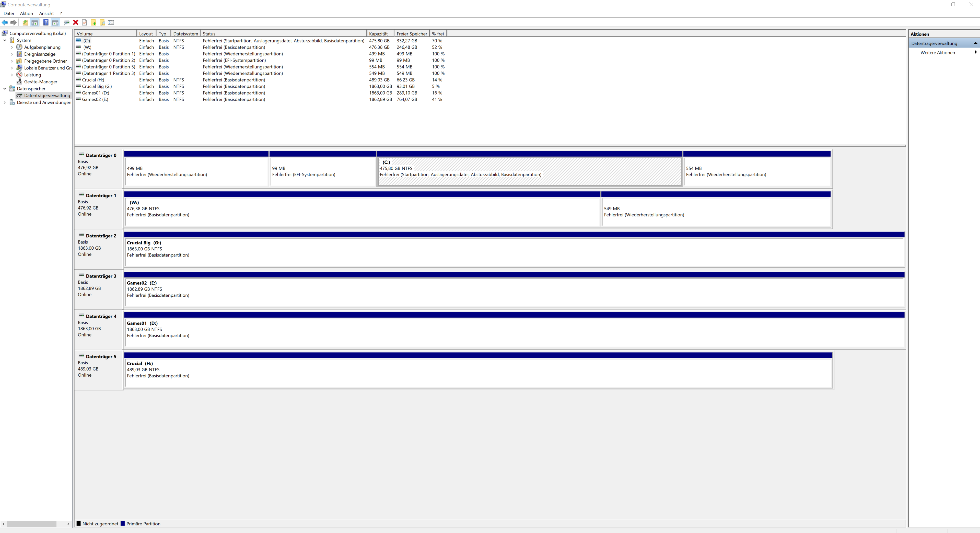Open the ? help menu
Viewport: 980px width, 533px height.
pyautogui.click(x=61, y=13)
